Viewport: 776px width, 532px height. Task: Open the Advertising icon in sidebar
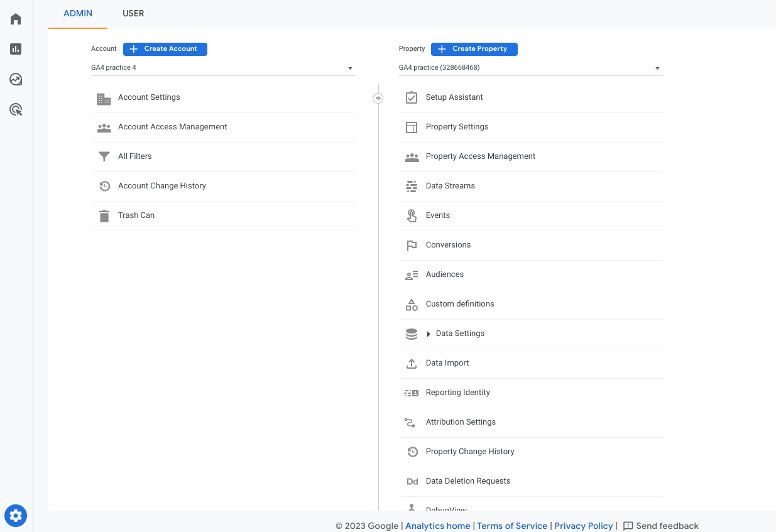(x=16, y=110)
